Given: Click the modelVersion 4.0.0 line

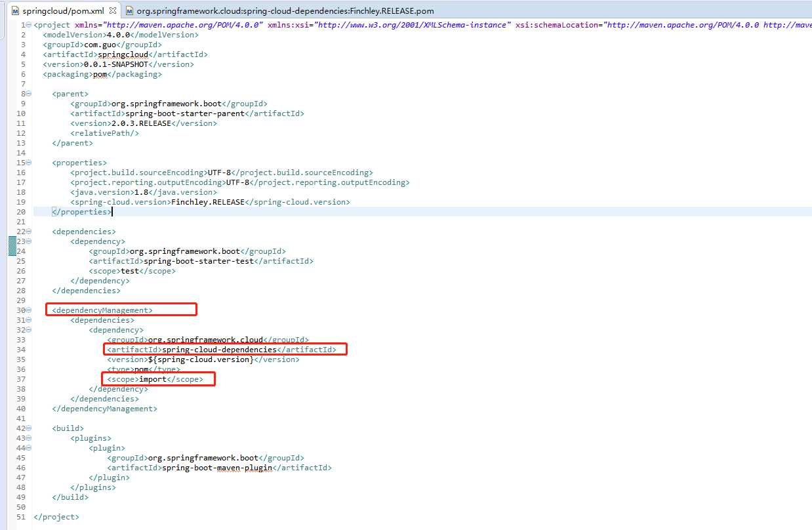Looking at the screenshot, I should (x=121, y=35).
